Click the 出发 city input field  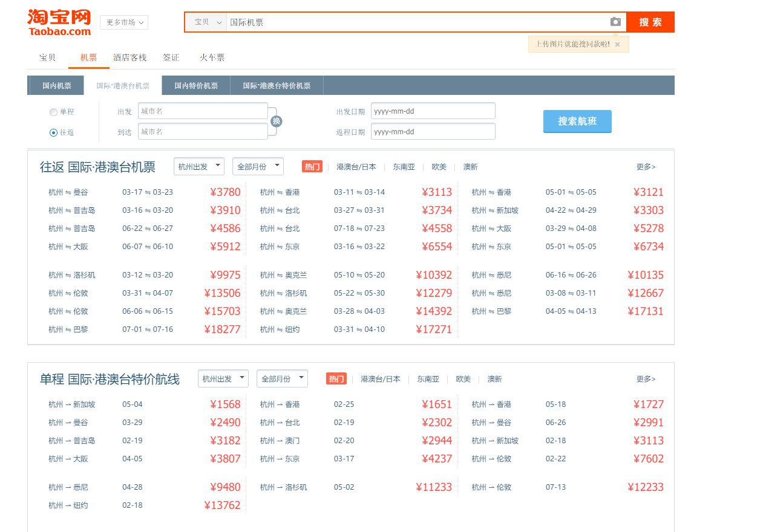point(203,111)
